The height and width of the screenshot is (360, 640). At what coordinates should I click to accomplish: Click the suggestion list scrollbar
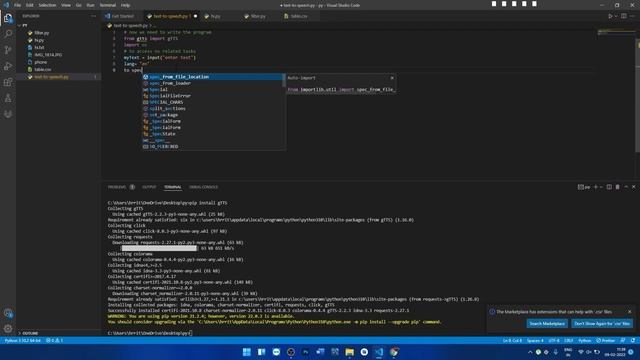click(x=284, y=80)
